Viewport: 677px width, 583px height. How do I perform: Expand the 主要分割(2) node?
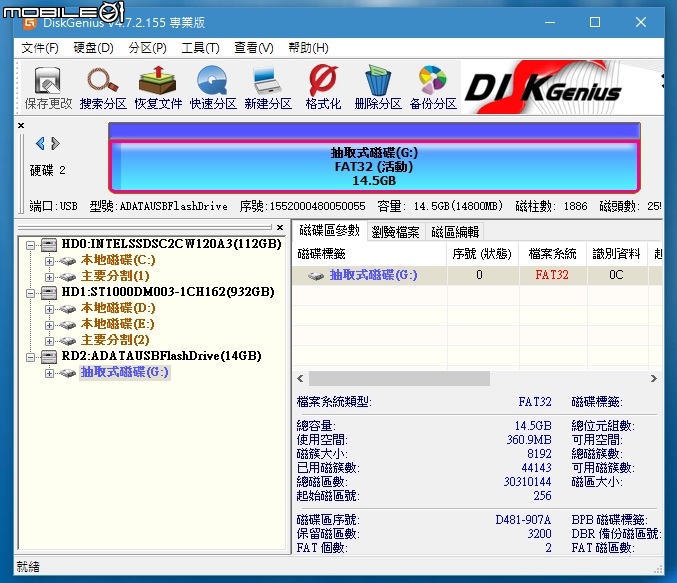click(x=49, y=341)
